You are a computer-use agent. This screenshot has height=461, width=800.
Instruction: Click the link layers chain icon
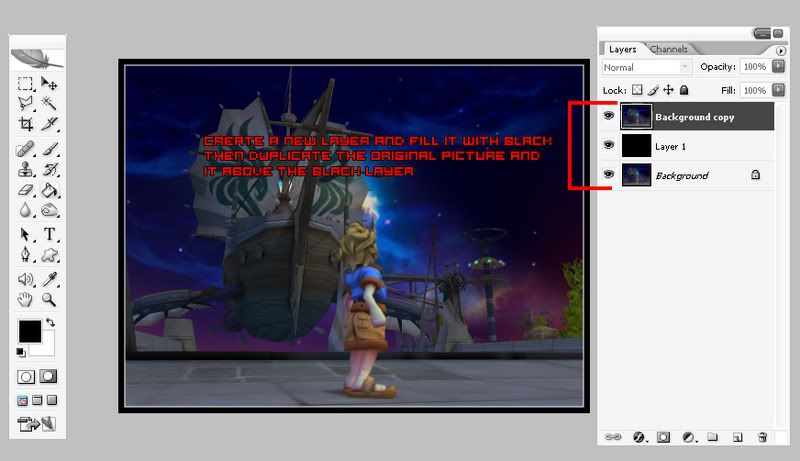click(x=613, y=437)
